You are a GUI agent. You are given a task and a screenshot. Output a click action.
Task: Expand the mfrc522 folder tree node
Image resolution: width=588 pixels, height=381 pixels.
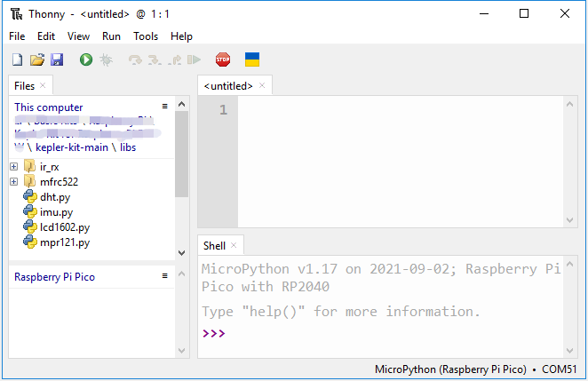[14, 181]
